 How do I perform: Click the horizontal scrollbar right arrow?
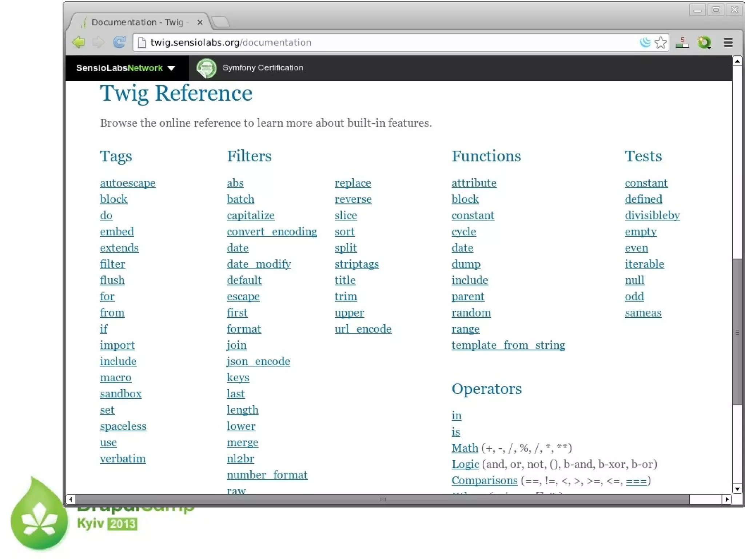tap(726, 499)
